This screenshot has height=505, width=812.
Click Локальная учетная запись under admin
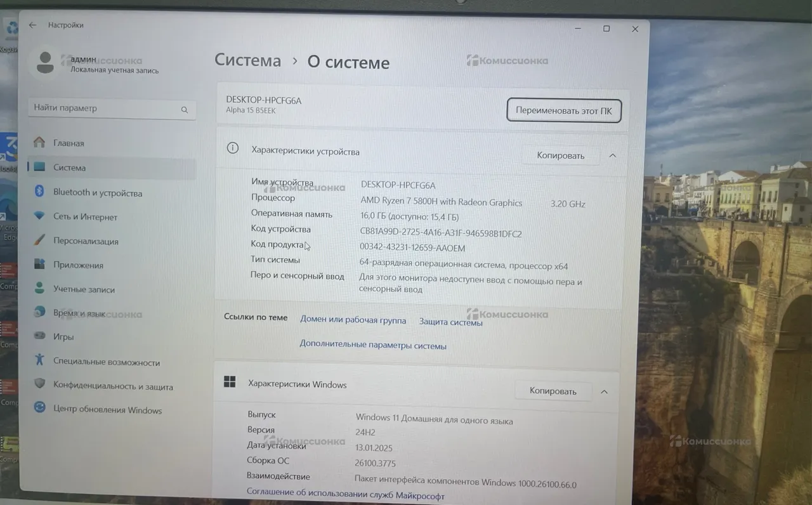click(x=115, y=71)
